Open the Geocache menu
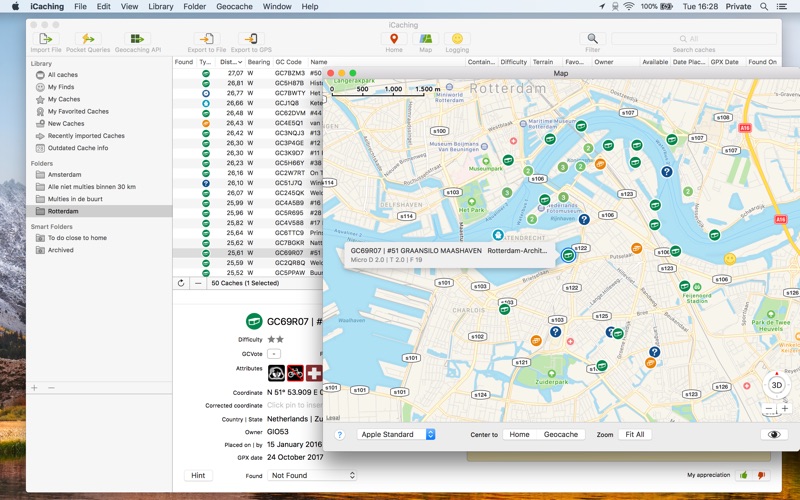The image size is (800, 500). pyautogui.click(x=234, y=7)
